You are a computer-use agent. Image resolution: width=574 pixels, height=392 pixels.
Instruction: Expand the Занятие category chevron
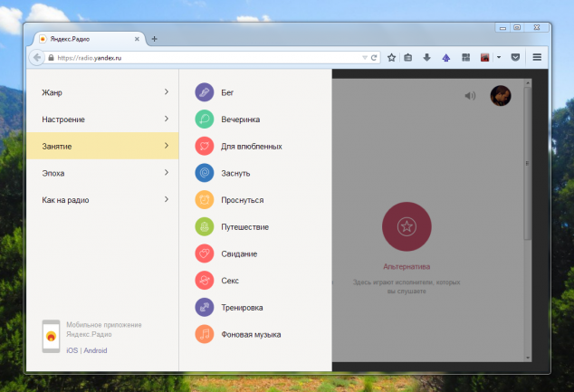[x=167, y=146]
